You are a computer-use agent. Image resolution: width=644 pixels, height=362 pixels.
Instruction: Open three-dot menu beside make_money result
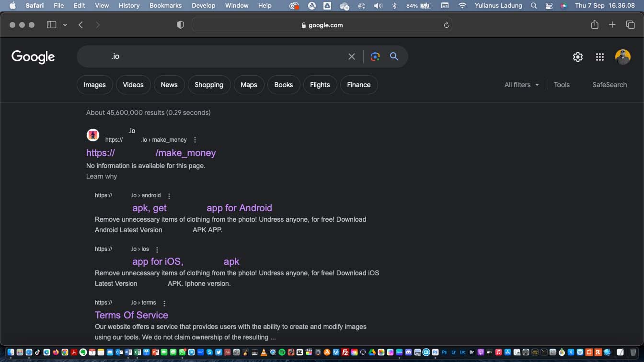195,140
